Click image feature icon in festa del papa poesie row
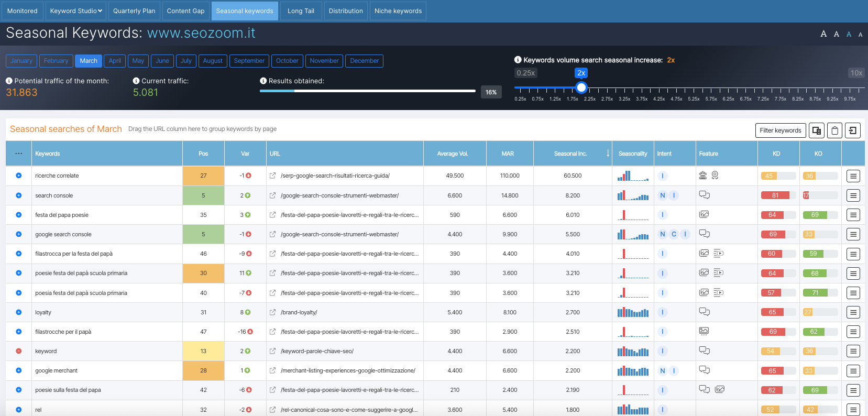The image size is (868, 416). coord(704,214)
